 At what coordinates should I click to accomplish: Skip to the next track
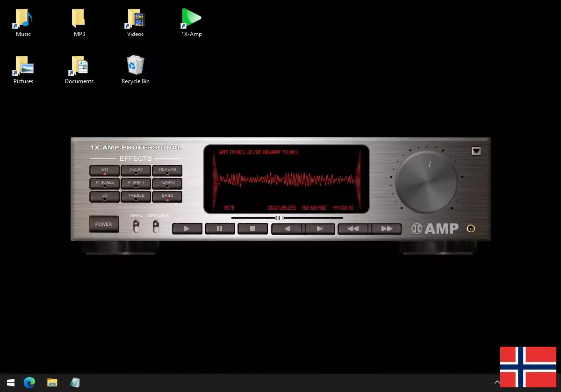point(320,228)
